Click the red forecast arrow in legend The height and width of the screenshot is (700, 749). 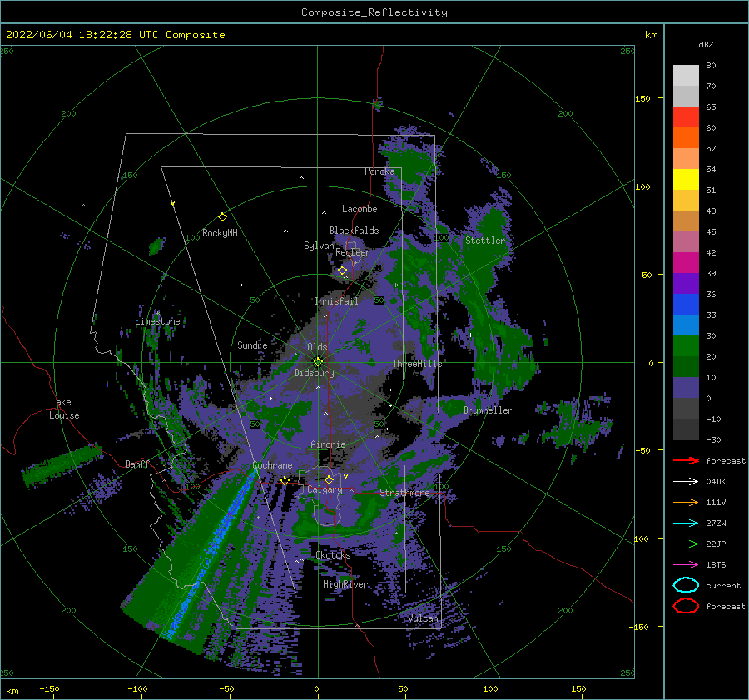click(x=686, y=460)
